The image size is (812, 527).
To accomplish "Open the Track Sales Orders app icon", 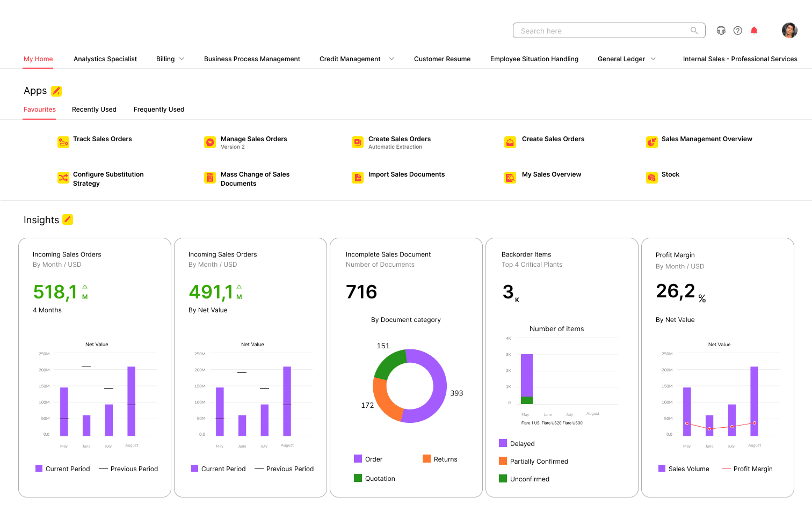I will tap(64, 142).
